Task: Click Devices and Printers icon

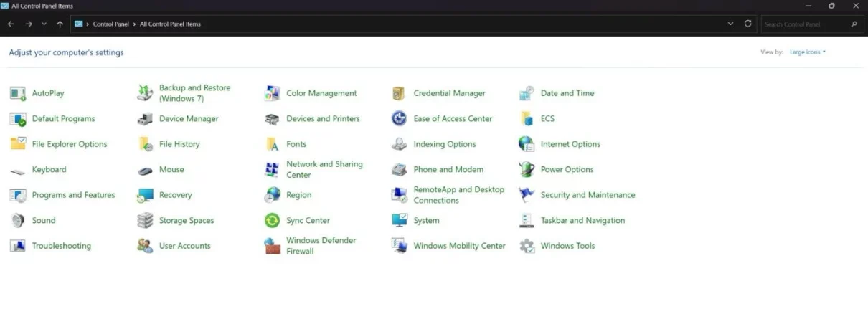Action: (273, 119)
